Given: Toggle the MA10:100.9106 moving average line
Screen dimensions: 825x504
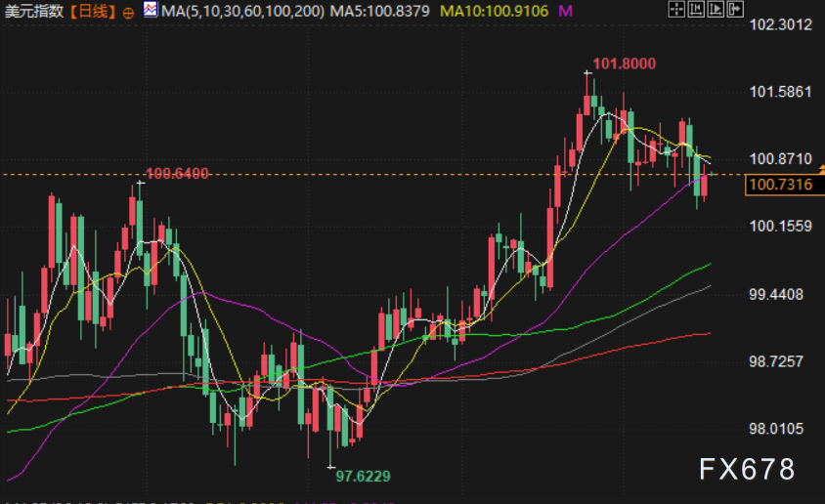Looking at the screenshot, I should [494, 11].
